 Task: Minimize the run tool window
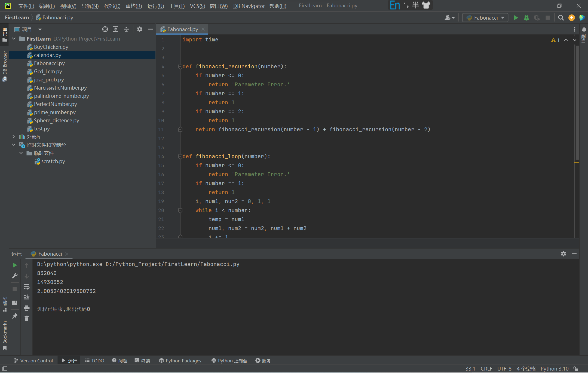(x=574, y=254)
